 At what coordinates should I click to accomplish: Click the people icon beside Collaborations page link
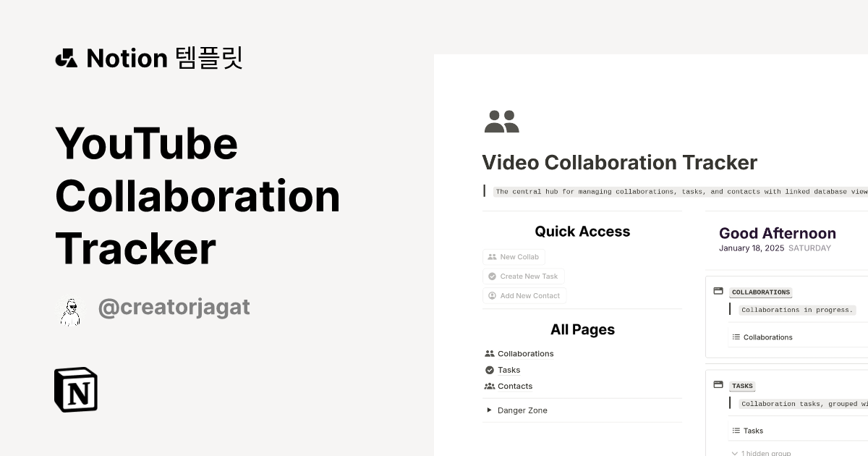click(490, 353)
